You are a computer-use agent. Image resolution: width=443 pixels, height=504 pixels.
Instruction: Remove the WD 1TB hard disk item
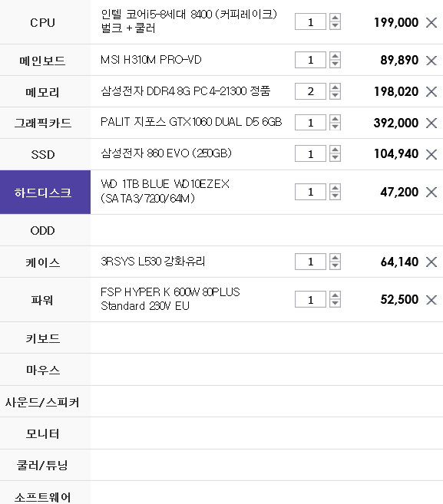431,193
